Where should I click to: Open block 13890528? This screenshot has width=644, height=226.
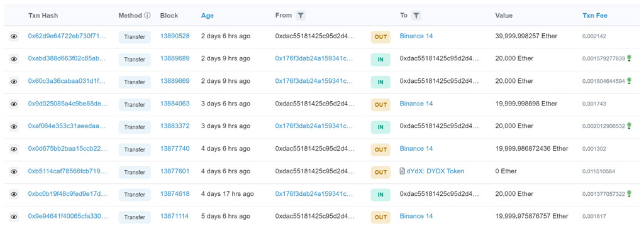pyautogui.click(x=175, y=36)
